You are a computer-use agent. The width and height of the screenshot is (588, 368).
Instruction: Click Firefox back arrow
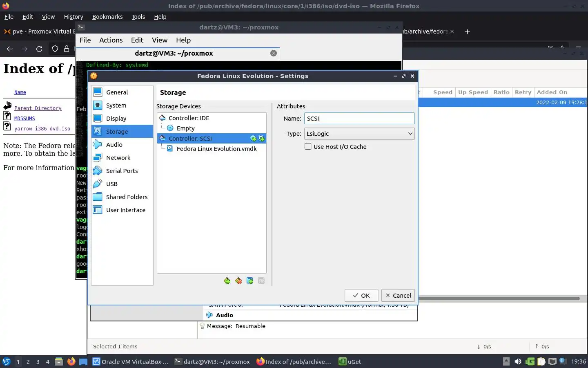point(10,49)
